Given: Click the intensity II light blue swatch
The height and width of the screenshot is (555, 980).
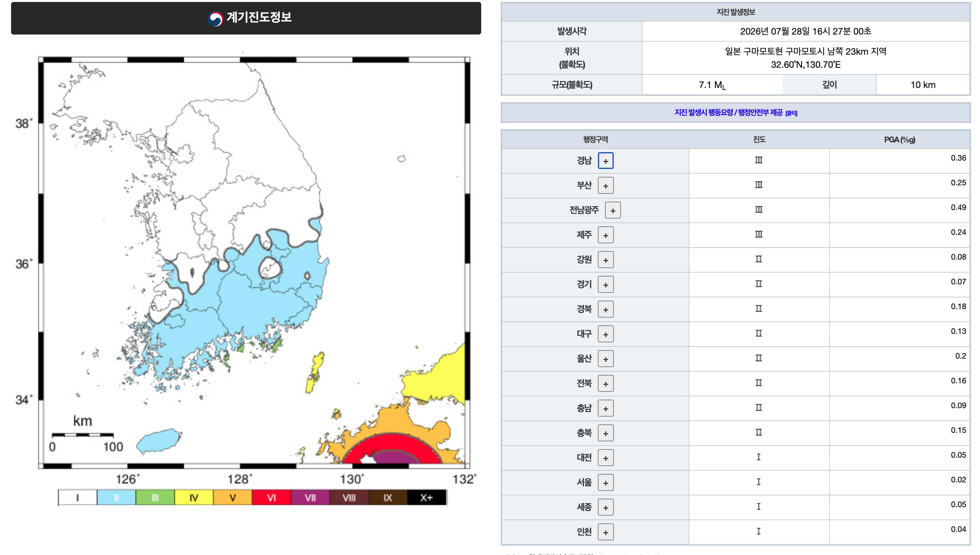Looking at the screenshot, I should point(116,497).
